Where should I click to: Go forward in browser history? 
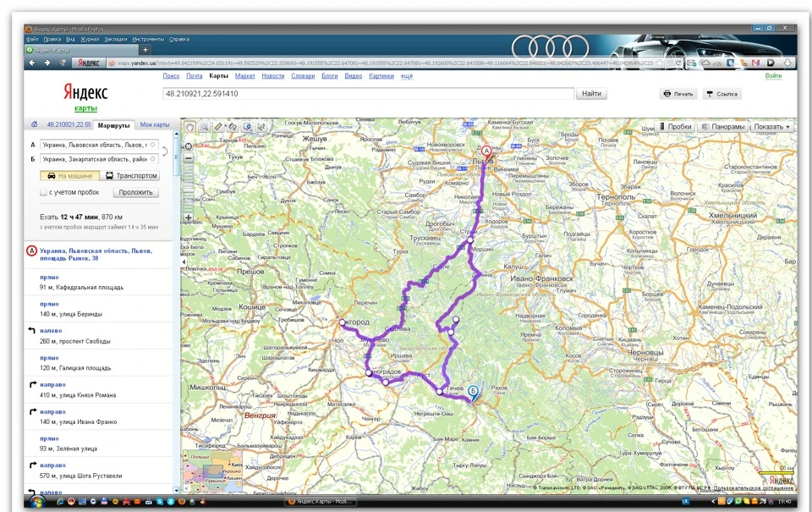coord(47,63)
